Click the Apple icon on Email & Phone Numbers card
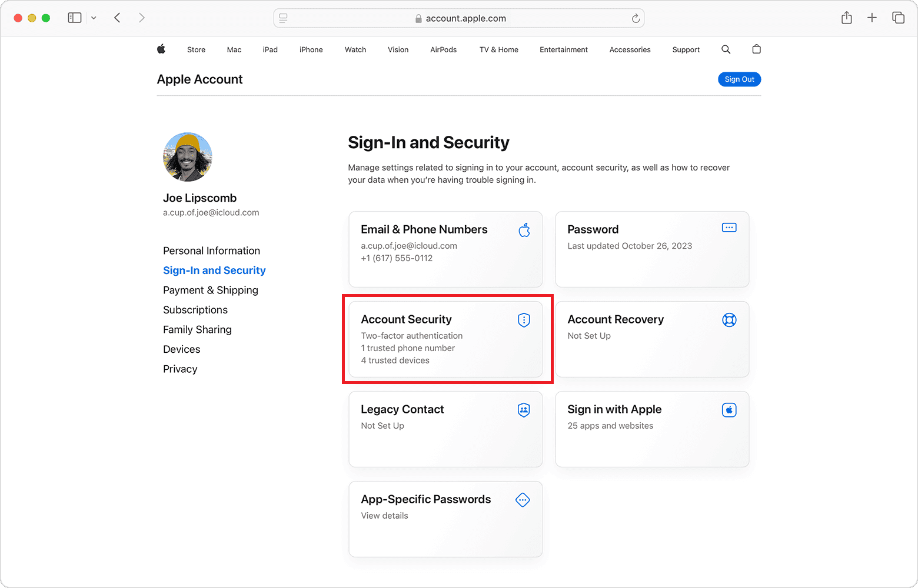 [524, 230]
